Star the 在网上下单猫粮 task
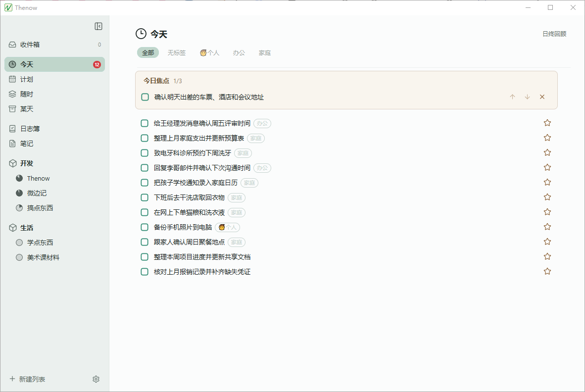The height and width of the screenshot is (392, 585). 547,212
